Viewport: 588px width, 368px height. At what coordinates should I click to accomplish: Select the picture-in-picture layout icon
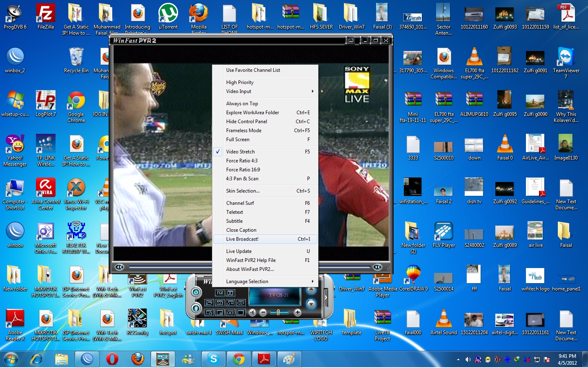pyautogui.click(x=220, y=313)
